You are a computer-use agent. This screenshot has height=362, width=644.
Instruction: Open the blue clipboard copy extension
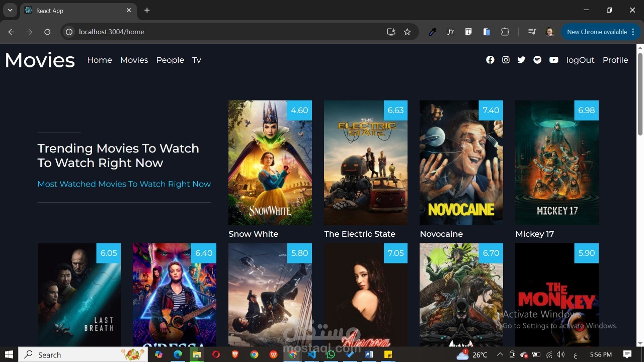(x=487, y=32)
